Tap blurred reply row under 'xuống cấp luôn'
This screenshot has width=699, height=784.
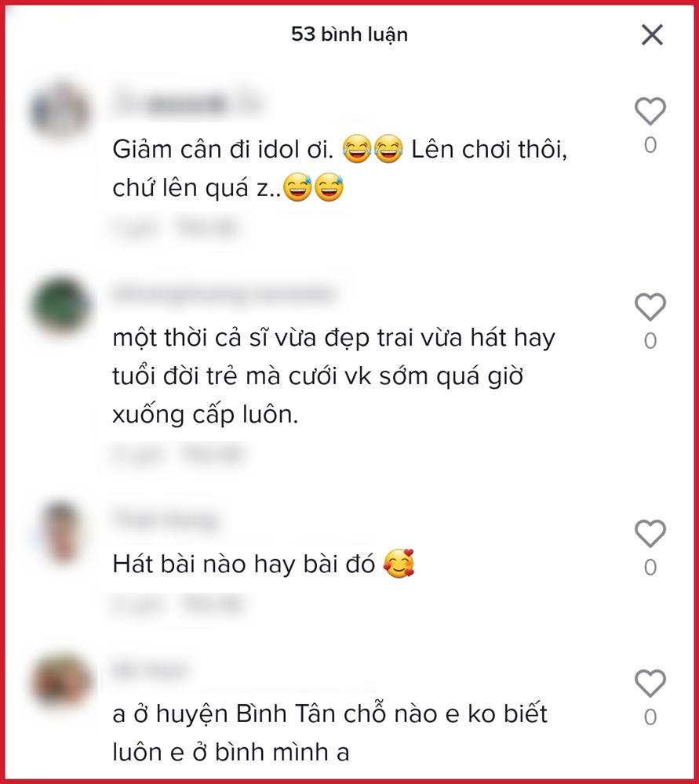178,455
